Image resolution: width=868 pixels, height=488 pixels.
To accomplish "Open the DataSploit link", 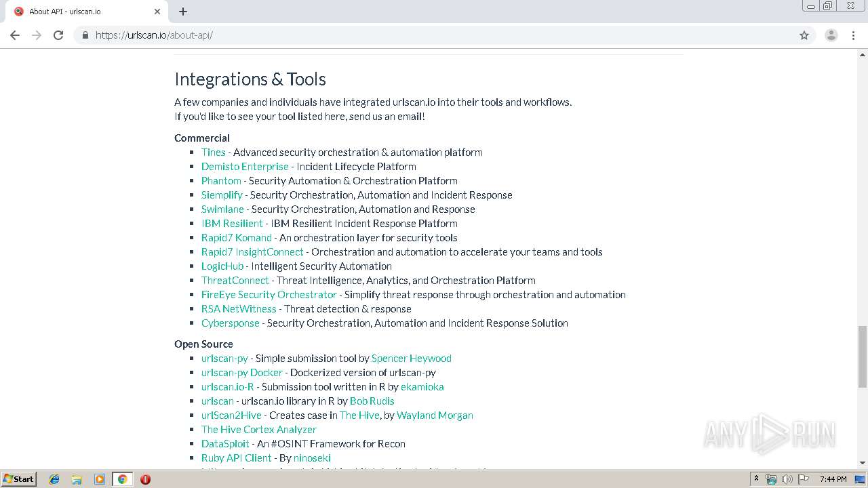I will tap(225, 444).
